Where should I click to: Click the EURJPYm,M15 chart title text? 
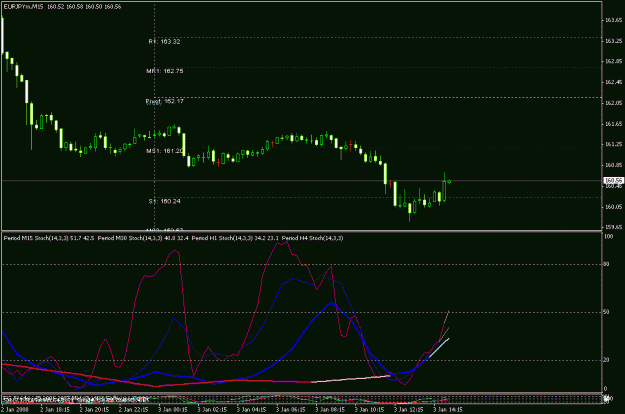pos(22,7)
